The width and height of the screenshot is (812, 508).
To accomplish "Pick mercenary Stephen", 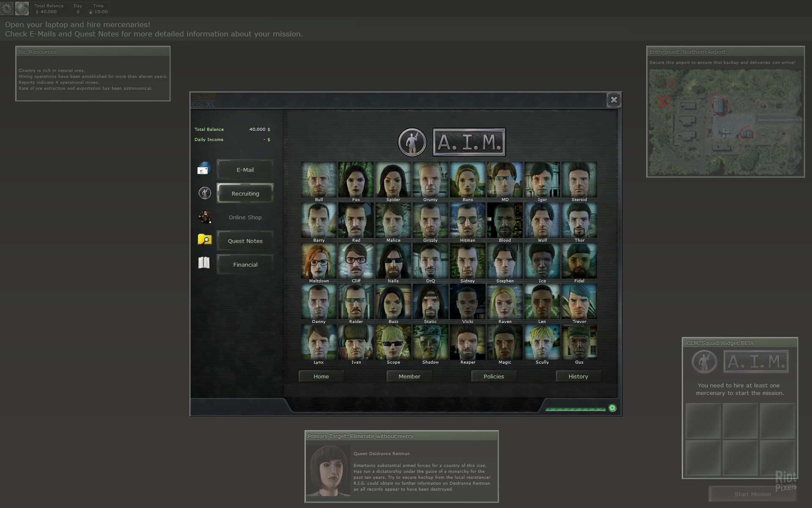I will point(505,261).
